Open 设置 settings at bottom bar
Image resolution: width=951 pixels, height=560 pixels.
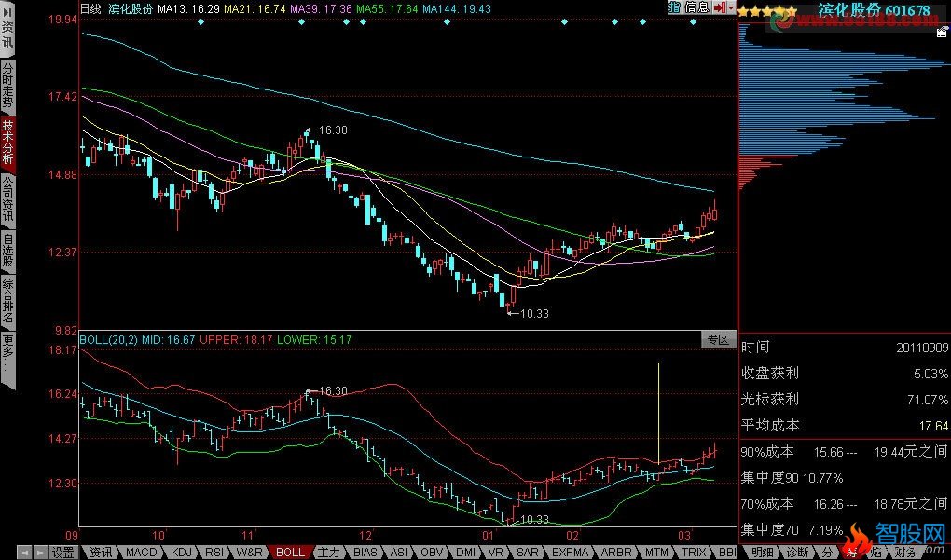62,553
